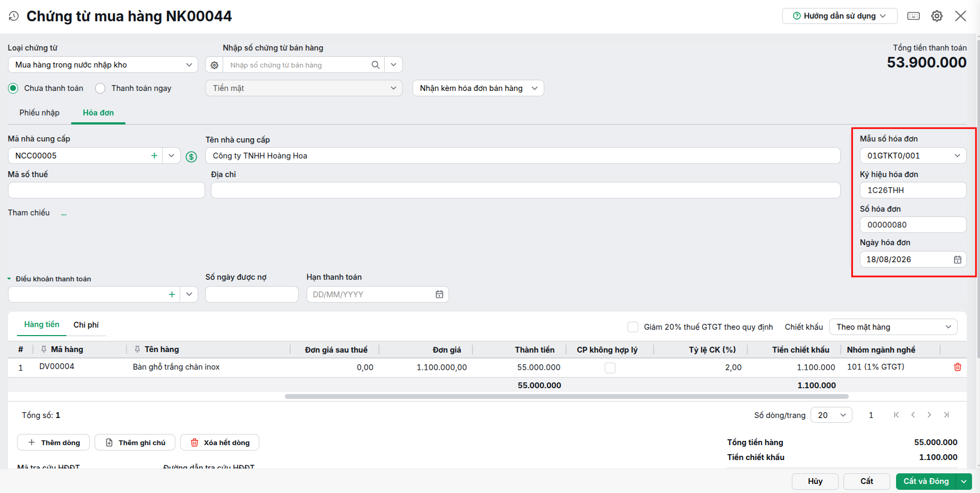
Task: Click the Hủy button
Action: pyautogui.click(x=815, y=481)
